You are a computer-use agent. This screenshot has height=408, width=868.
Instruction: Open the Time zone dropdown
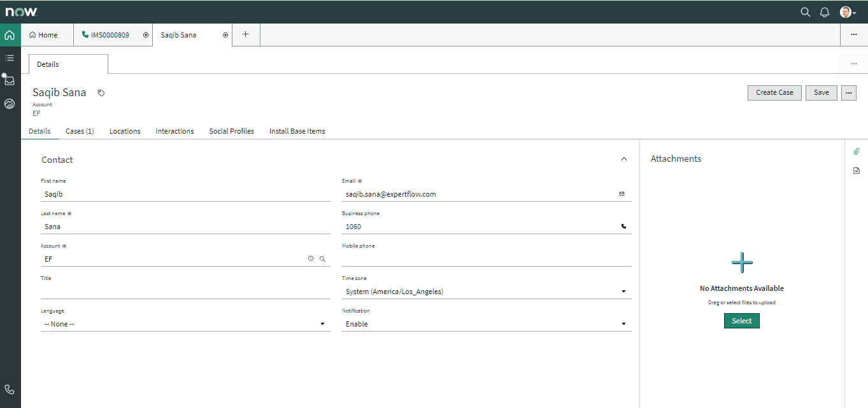coord(486,292)
